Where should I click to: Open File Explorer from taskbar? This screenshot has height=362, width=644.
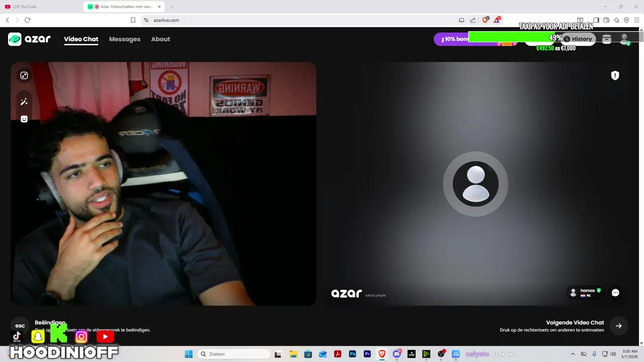[293, 354]
